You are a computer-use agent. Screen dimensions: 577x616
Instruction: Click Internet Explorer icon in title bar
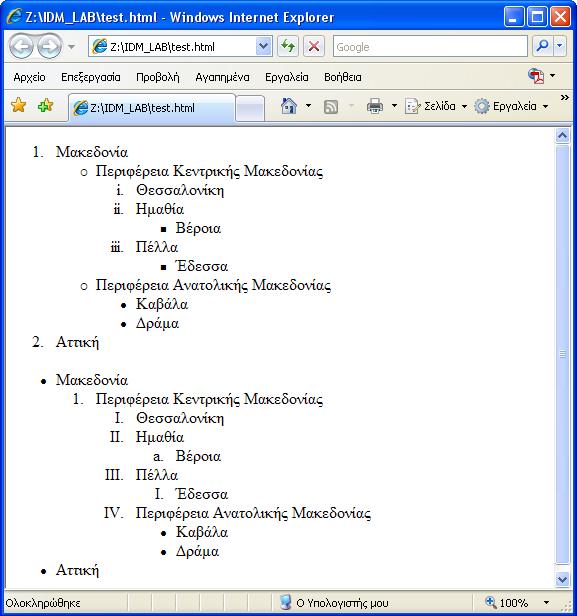pos(14,16)
